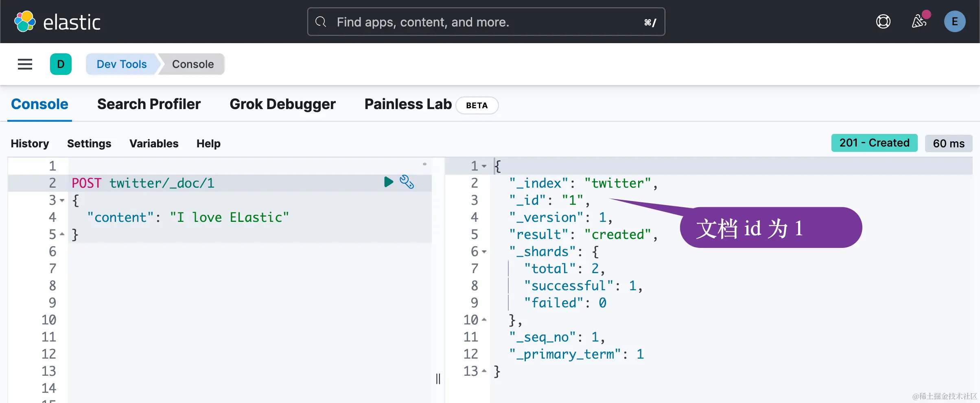This screenshot has width=980, height=403.
Task: Focus the Find apps search field
Action: pos(486,22)
